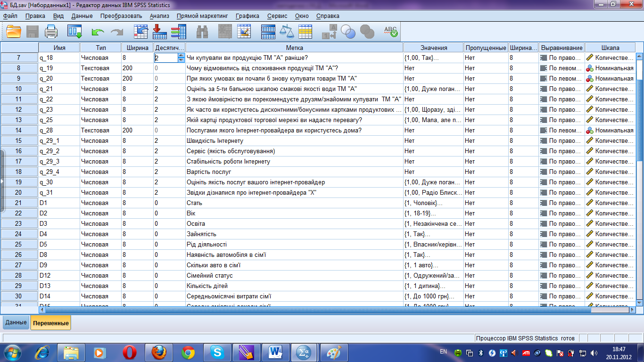Click the EN language indicator in the taskbar
The height and width of the screenshot is (362, 644).
tap(443, 352)
